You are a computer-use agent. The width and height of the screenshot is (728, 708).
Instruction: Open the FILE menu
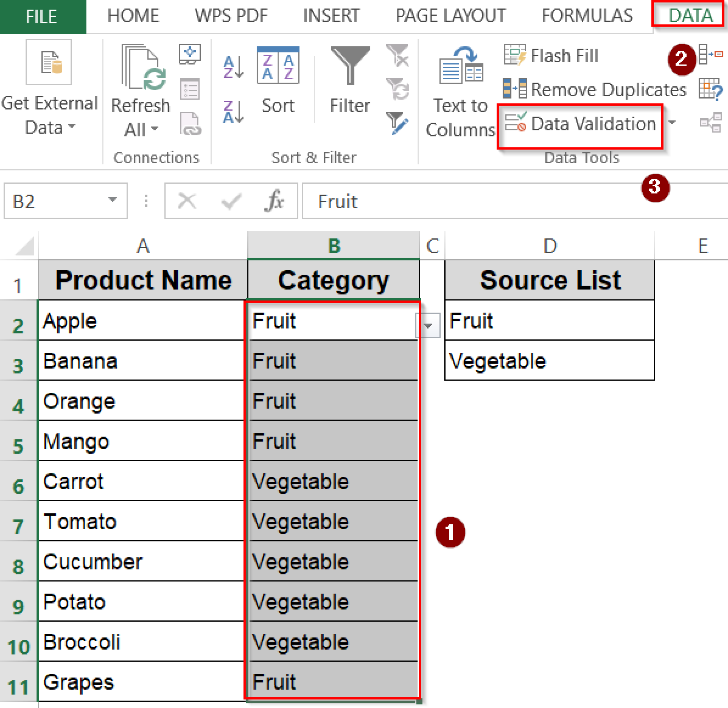(42, 16)
